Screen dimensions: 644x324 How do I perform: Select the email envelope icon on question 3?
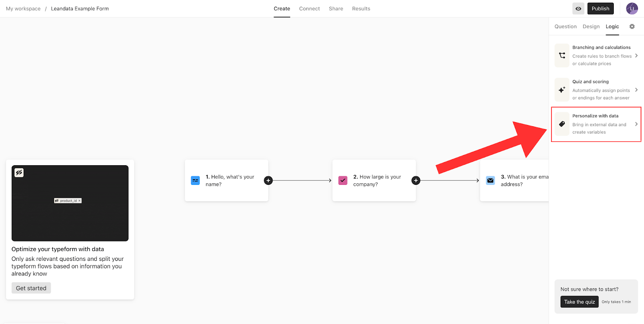coord(490,180)
